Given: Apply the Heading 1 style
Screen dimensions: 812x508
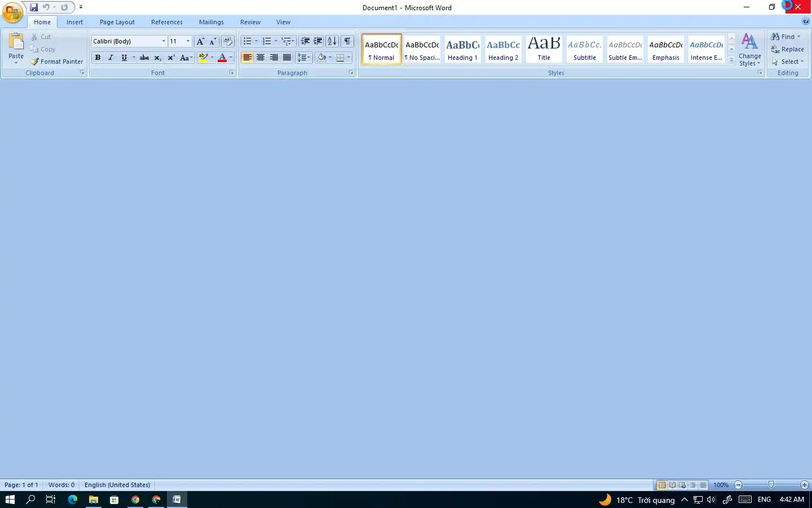Looking at the screenshot, I should (462, 49).
